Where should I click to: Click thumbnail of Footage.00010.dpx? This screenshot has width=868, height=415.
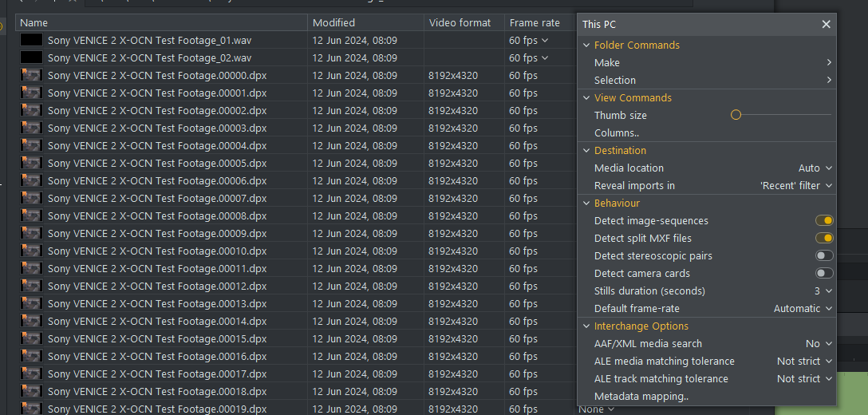coord(31,251)
